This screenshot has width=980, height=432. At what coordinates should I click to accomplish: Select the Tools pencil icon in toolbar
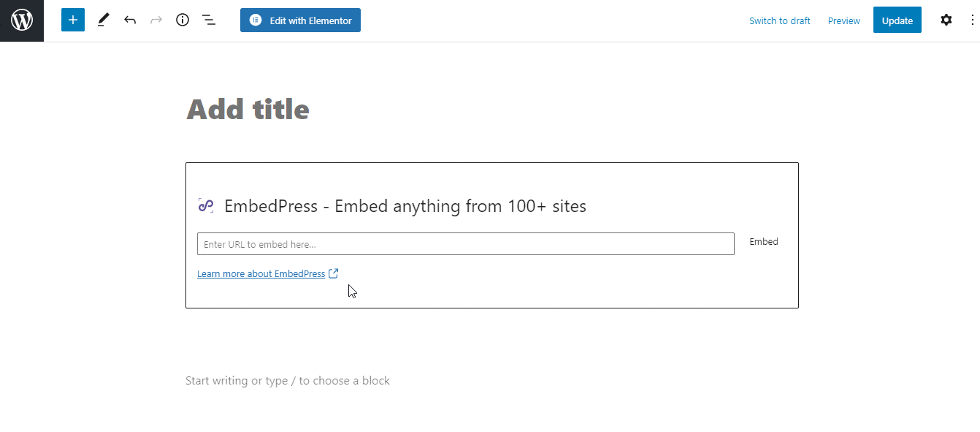click(103, 20)
